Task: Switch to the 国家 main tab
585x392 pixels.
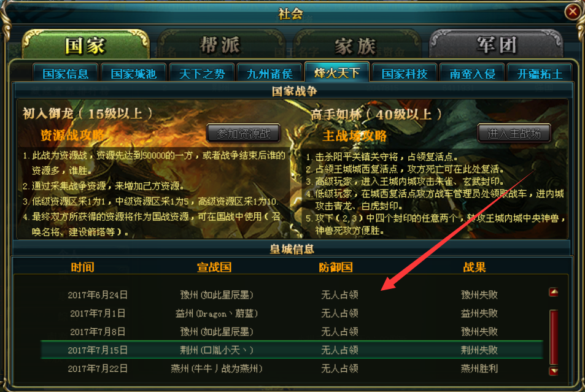Action: (86, 45)
